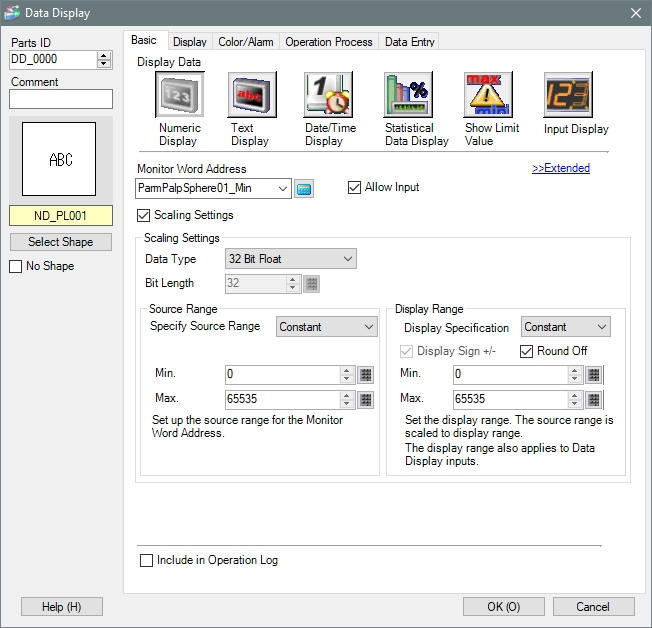Select the Numeric Display icon
This screenshot has width=652, height=628.
tap(180, 97)
